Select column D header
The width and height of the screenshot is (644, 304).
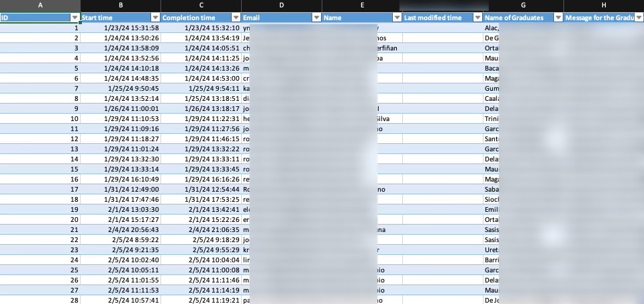pos(281,5)
